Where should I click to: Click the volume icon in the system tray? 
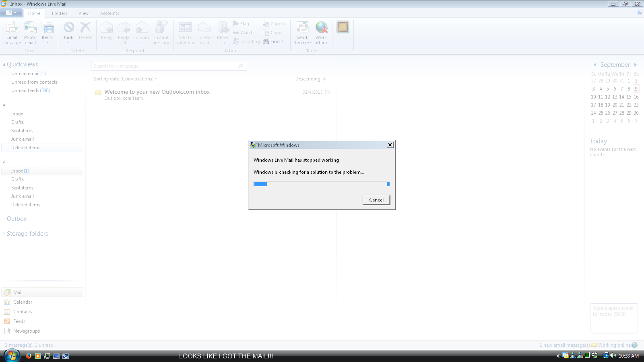coord(613,356)
